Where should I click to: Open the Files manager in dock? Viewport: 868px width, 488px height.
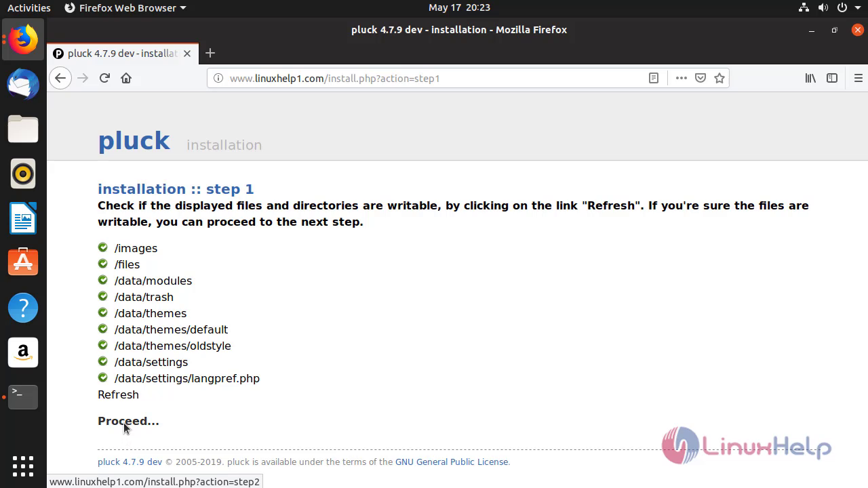23,129
